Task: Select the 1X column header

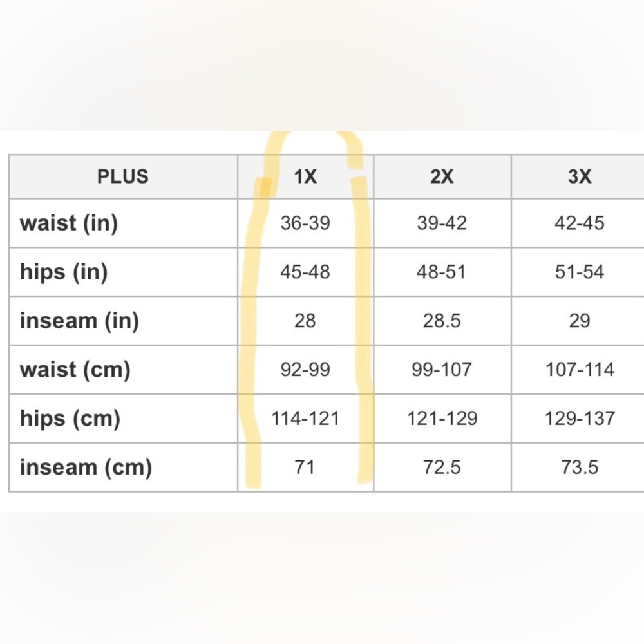Action: tap(305, 176)
